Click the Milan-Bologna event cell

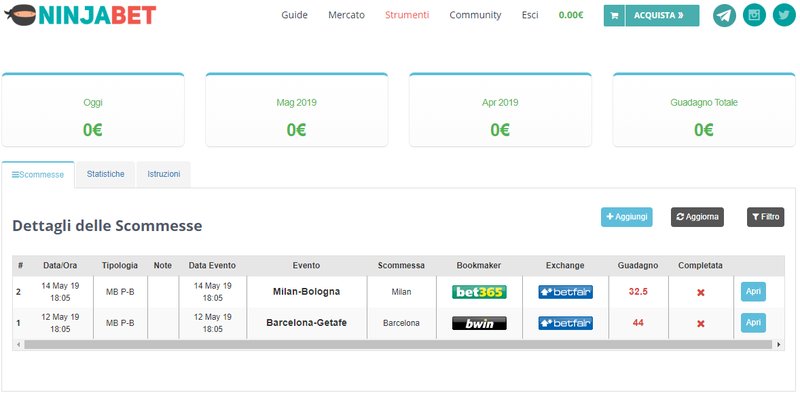(307, 292)
